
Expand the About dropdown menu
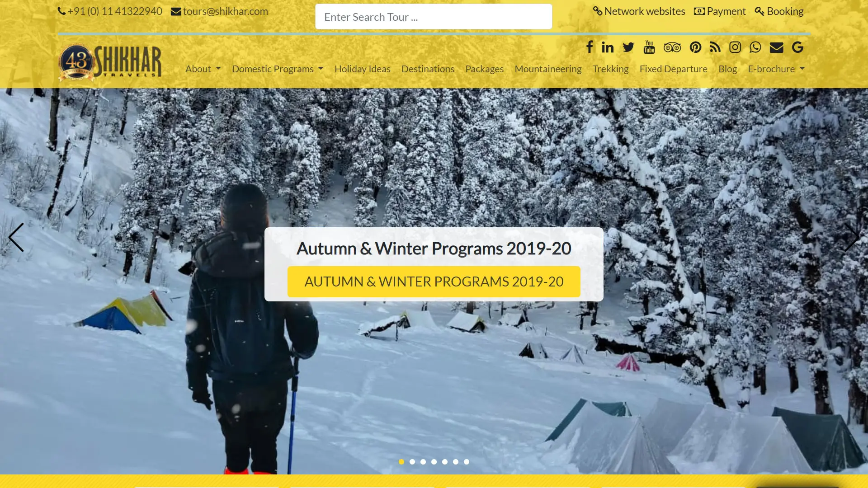coord(203,69)
